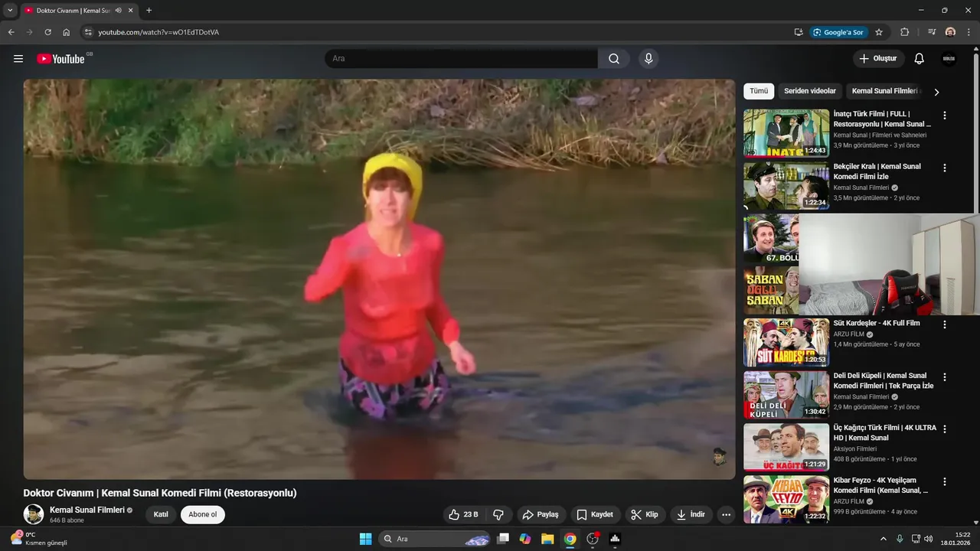Open the Kibar Feyzo video thumbnail

click(x=786, y=500)
